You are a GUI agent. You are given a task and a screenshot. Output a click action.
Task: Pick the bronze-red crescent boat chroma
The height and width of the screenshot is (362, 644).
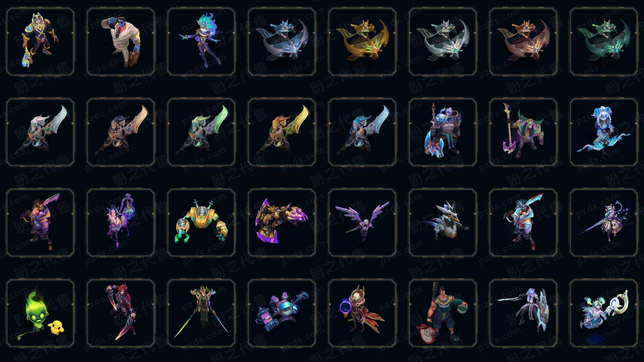tap(523, 42)
